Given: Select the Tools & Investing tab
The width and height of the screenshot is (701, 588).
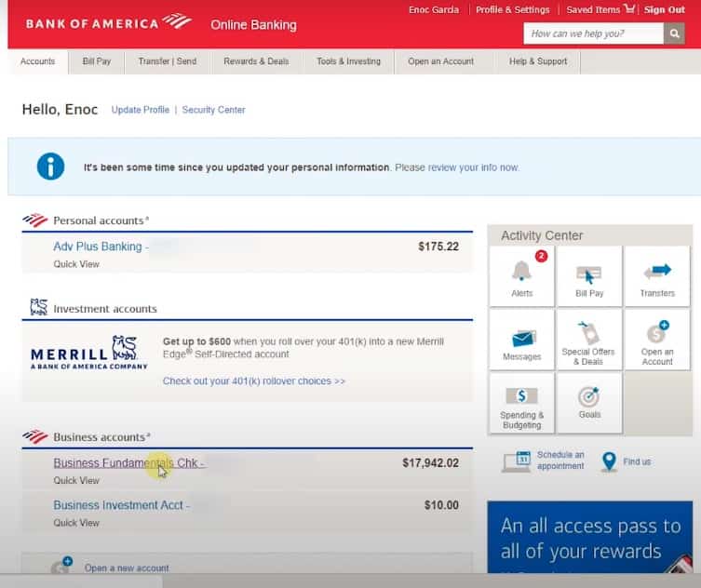Looking at the screenshot, I should click(349, 61).
